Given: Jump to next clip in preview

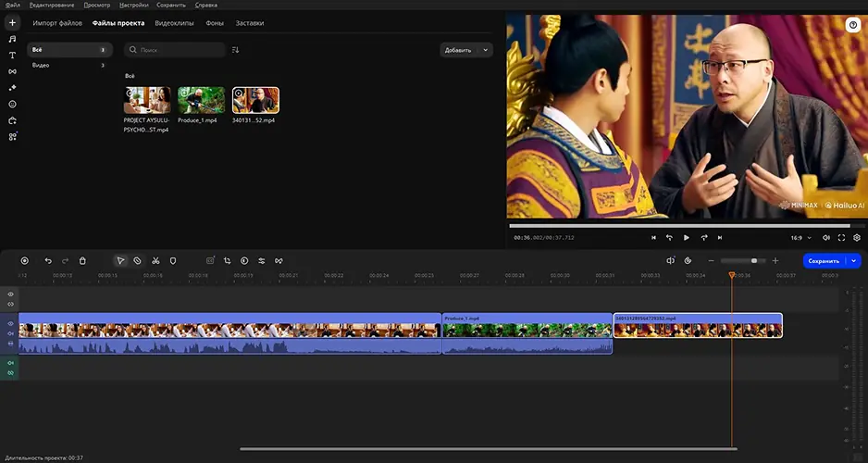Looking at the screenshot, I should [x=720, y=238].
